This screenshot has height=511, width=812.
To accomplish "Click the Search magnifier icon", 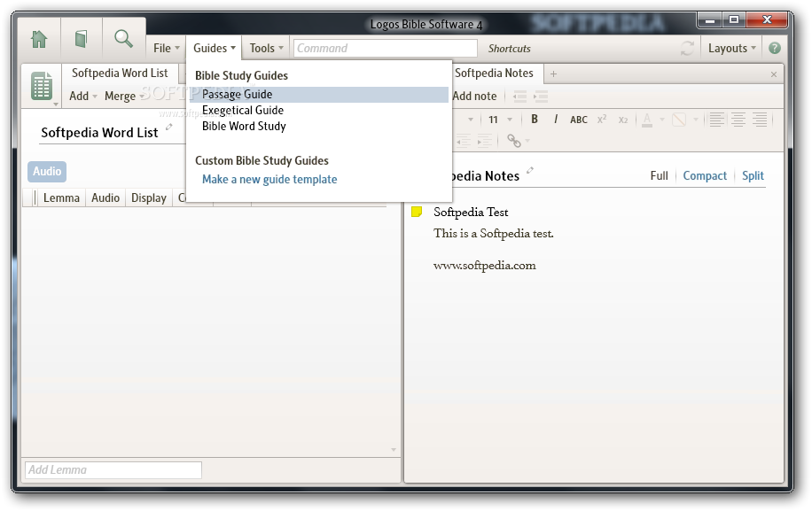I will (x=123, y=38).
